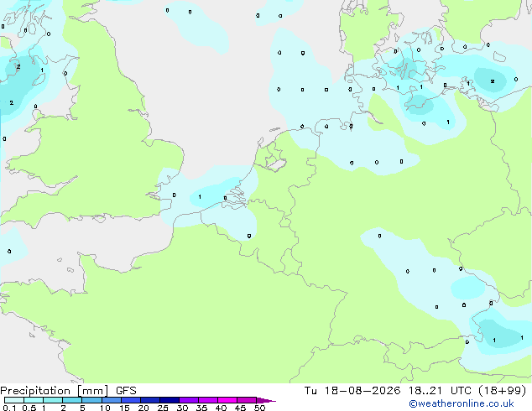Choose the 25–30 mm dark blue box
532x411 pixels.
coord(170,400)
